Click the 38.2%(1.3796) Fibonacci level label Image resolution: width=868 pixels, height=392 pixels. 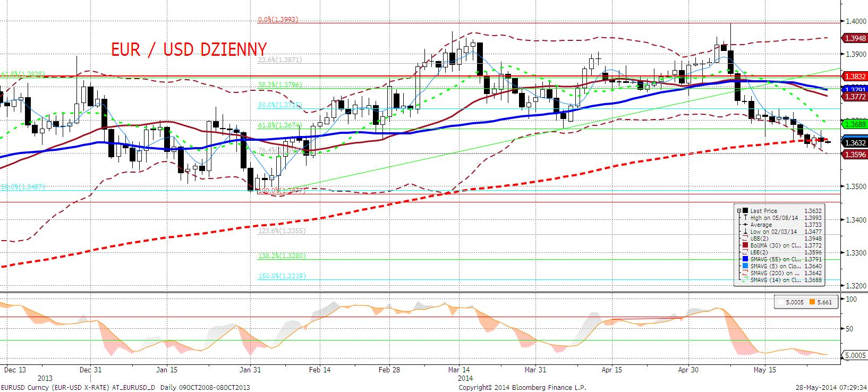point(280,84)
